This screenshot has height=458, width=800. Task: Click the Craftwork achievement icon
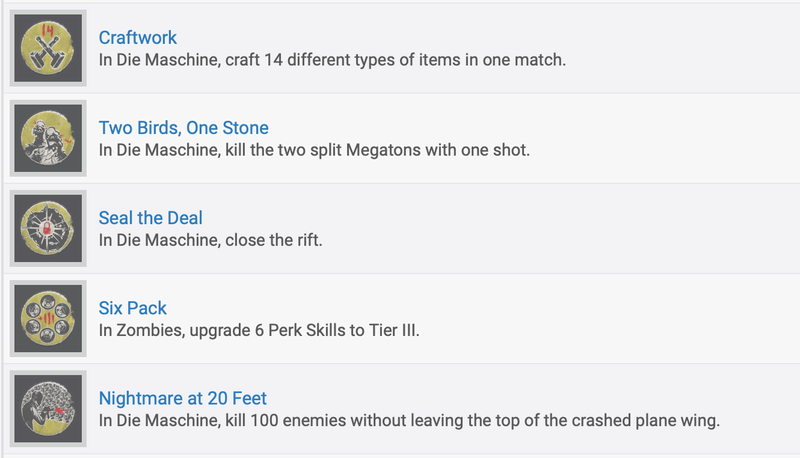click(x=49, y=49)
